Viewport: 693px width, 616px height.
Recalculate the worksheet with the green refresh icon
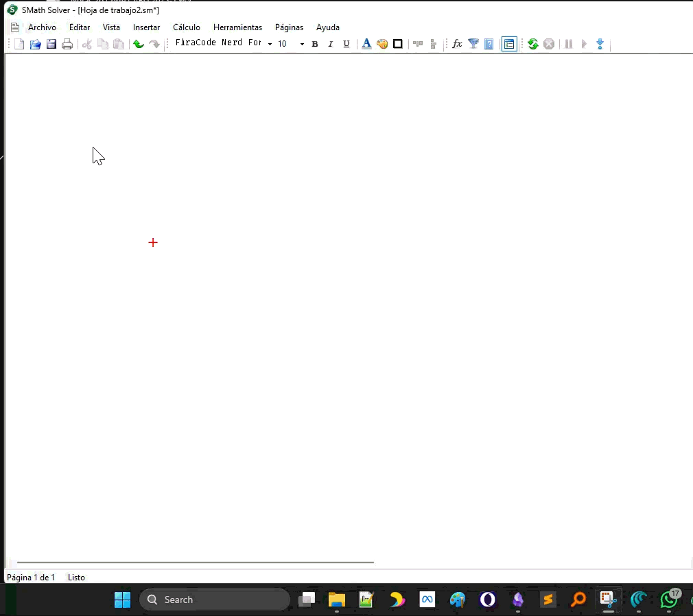point(532,44)
